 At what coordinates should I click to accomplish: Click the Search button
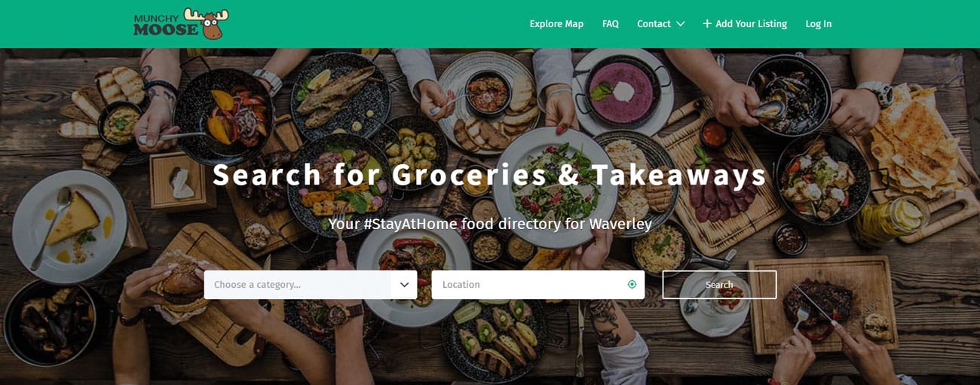(719, 285)
